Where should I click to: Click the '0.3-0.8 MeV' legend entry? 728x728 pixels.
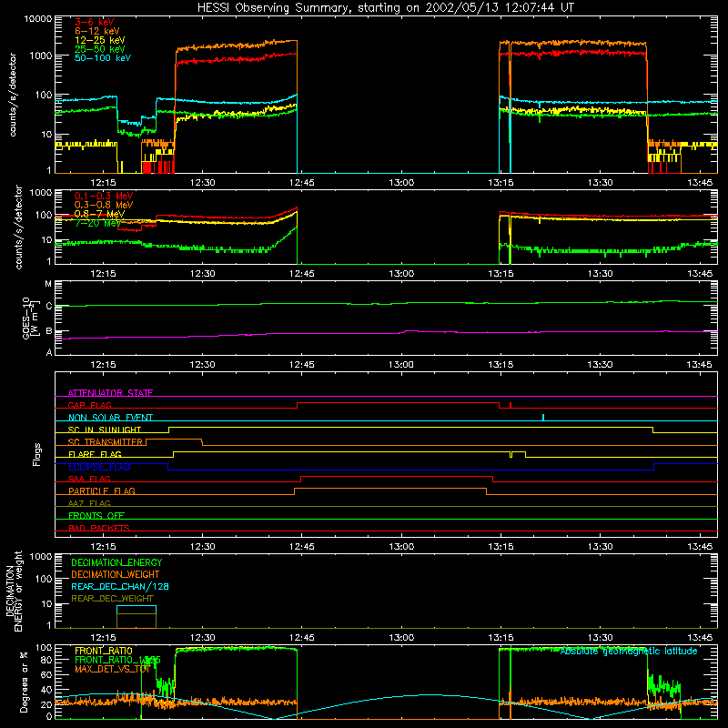[104, 205]
